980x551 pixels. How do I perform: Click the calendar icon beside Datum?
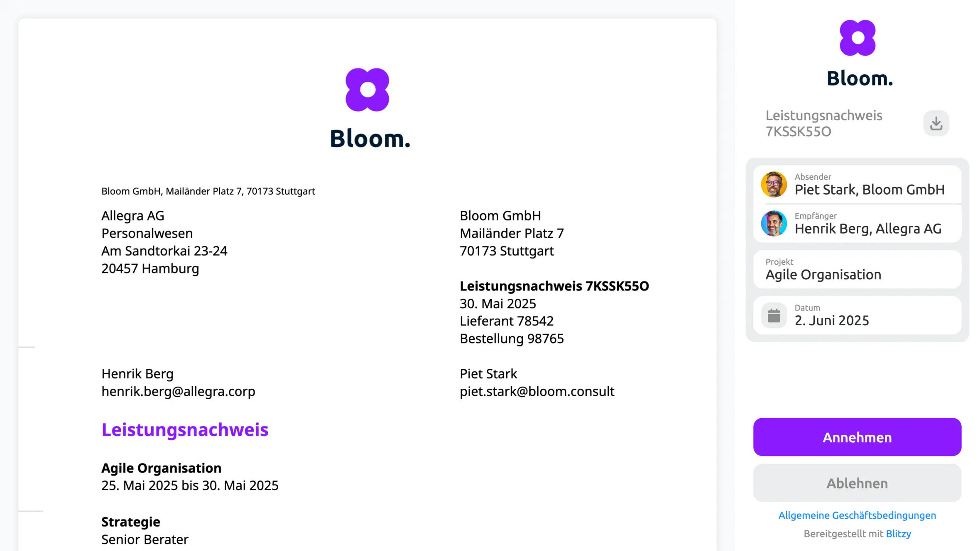coord(774,316)
